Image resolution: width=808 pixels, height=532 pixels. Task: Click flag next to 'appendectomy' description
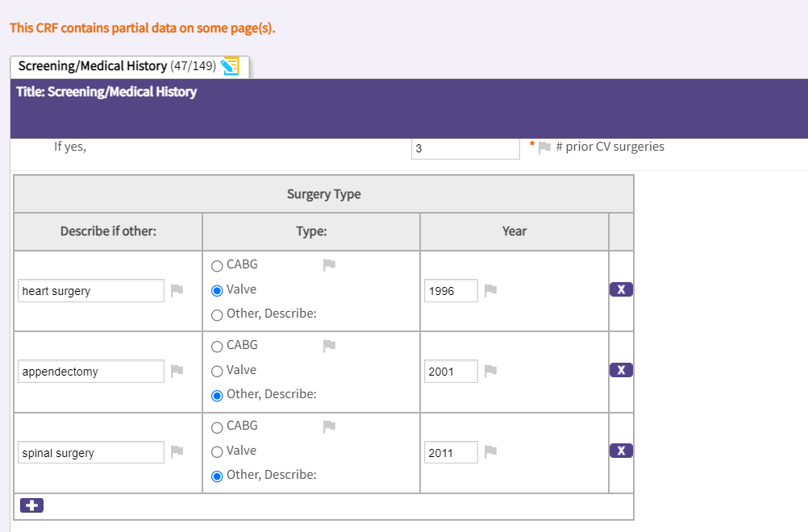click(x=177, y=371)
